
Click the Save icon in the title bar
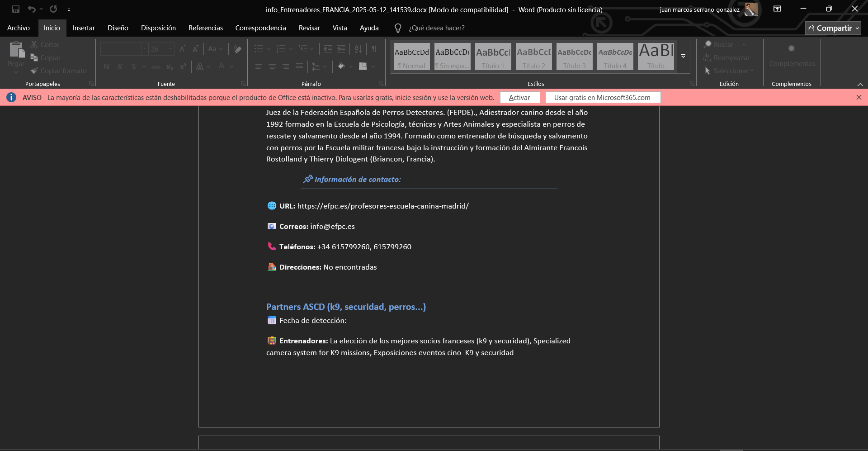point(16,9)
